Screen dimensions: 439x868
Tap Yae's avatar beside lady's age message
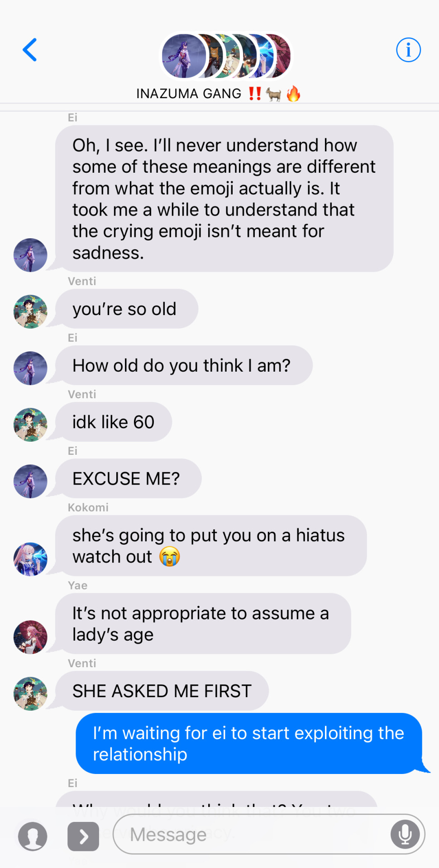[30, 637]
